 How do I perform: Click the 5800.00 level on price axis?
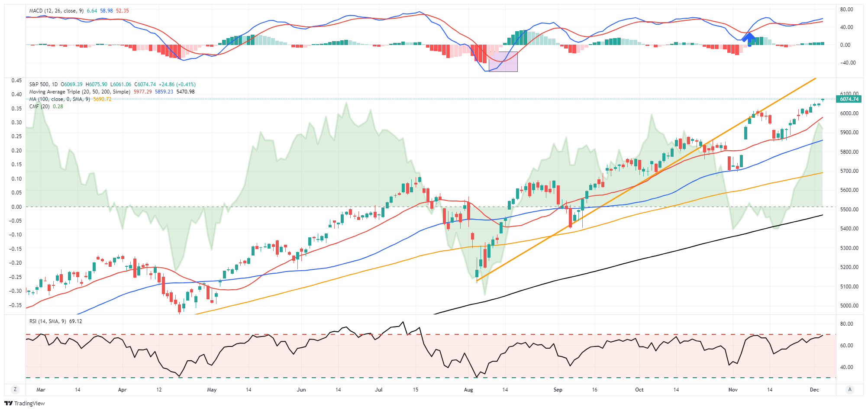click(x=849, y=152)
